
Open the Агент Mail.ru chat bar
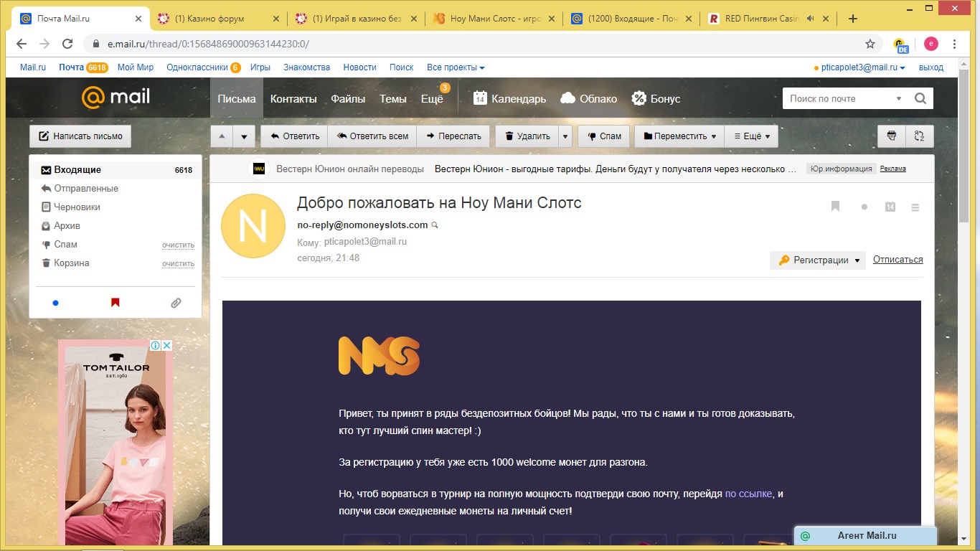click(x=866, y=536)
